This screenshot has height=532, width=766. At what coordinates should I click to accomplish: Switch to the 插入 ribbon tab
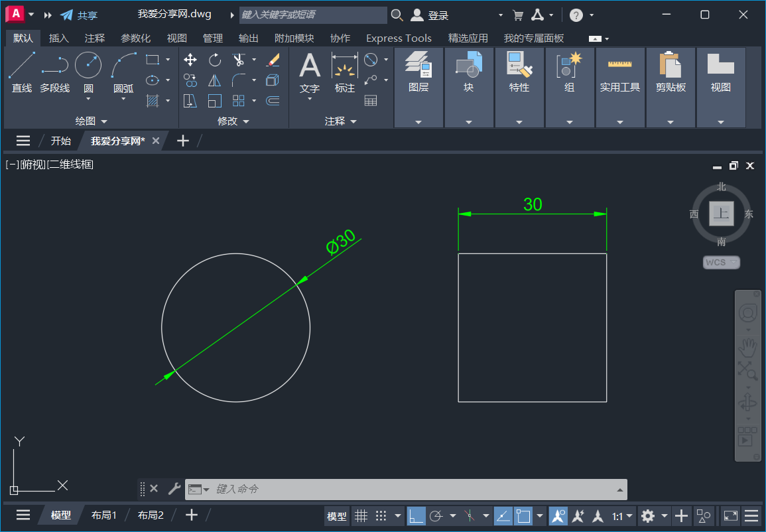pos(58,38)
